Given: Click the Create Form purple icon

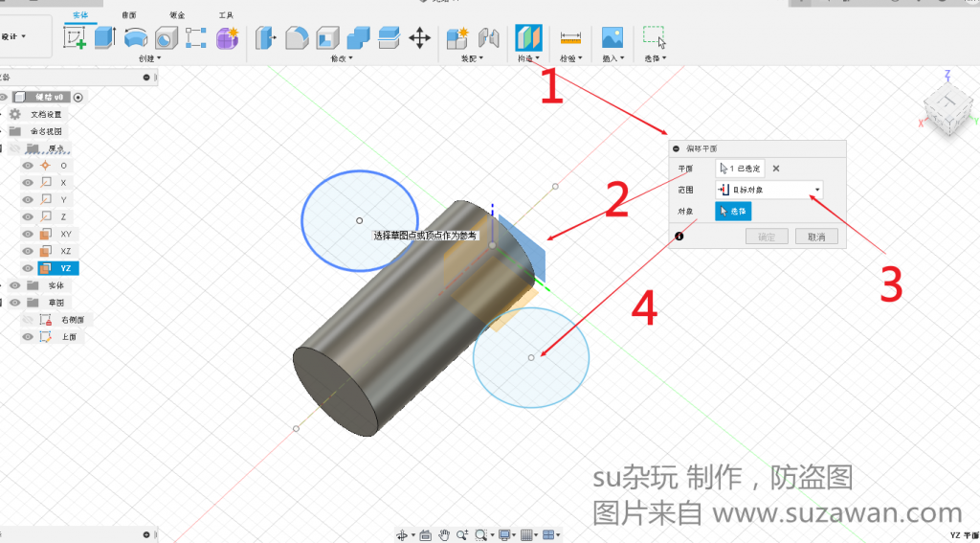Looking at the screenshot, I should pos(227,37).
